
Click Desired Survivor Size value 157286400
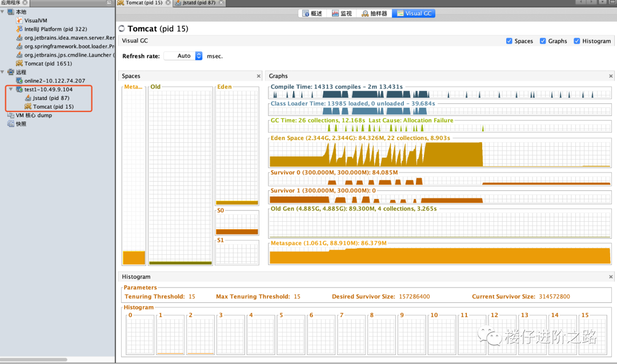[x=414, y=297]
